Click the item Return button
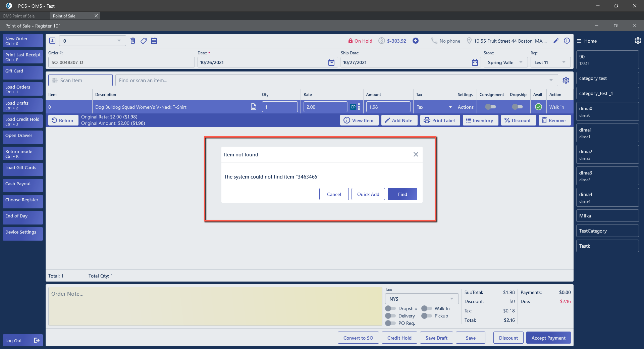This screenshot has width=644, height=349. [x=63, y=120]
